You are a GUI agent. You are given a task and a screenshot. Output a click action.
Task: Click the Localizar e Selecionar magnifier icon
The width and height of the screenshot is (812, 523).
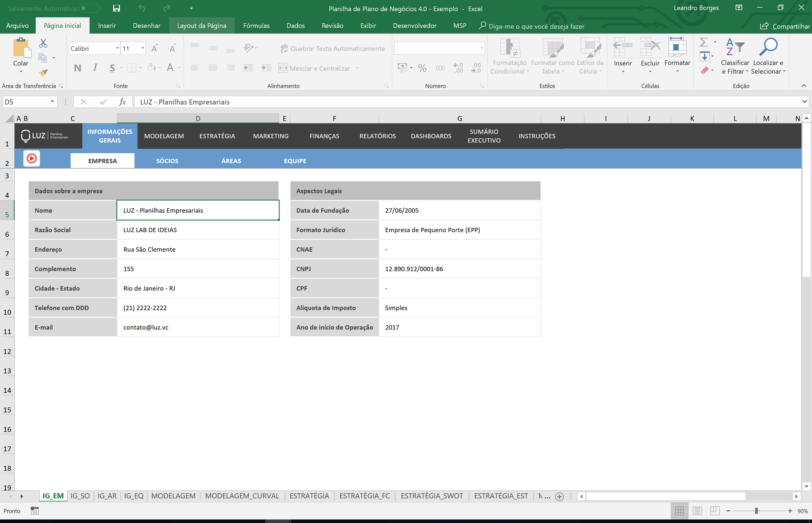click(768, 47)
